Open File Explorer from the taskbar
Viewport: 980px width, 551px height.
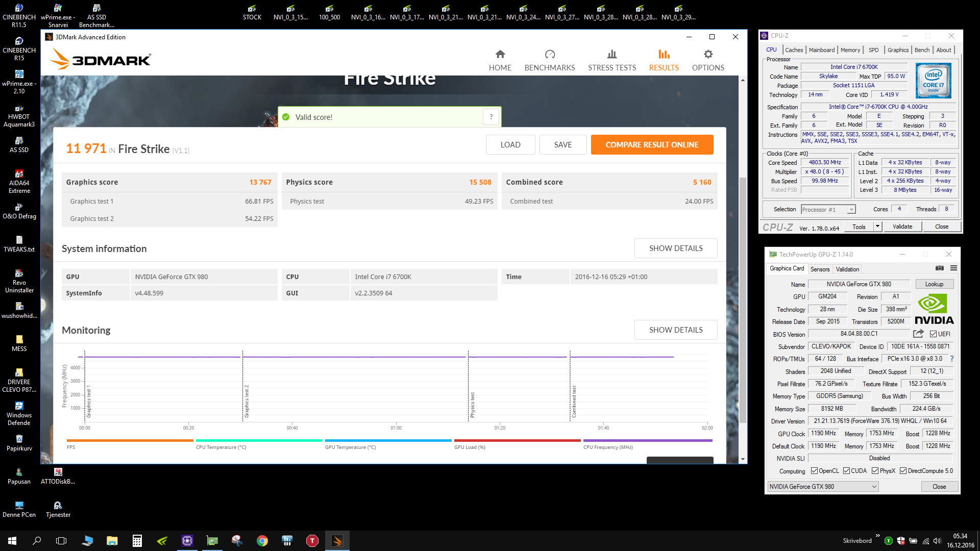pyautogui.click(x=112, y=541)
